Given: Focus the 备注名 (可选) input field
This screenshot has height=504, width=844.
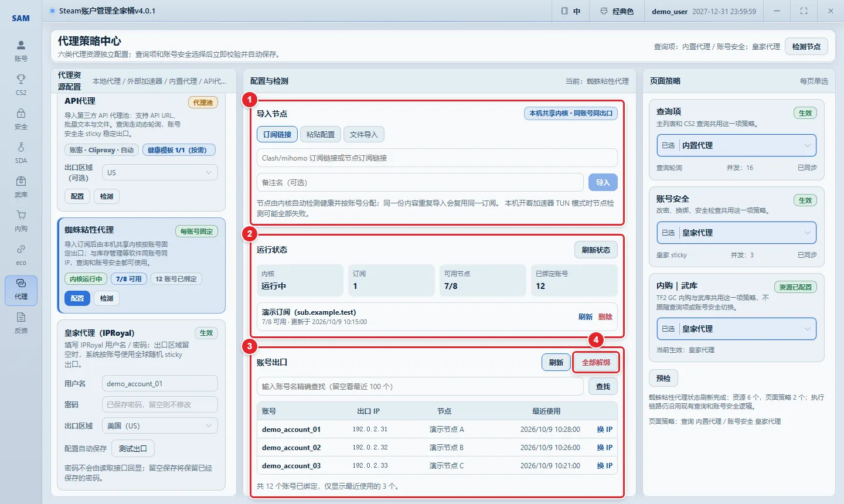Looking at the screenshot, I should click(x=420, y=182).
